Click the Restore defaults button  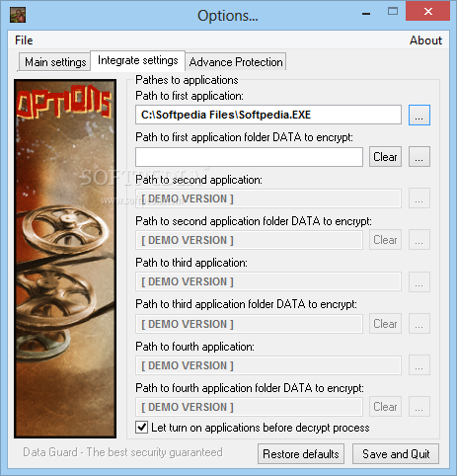point(301,454)
